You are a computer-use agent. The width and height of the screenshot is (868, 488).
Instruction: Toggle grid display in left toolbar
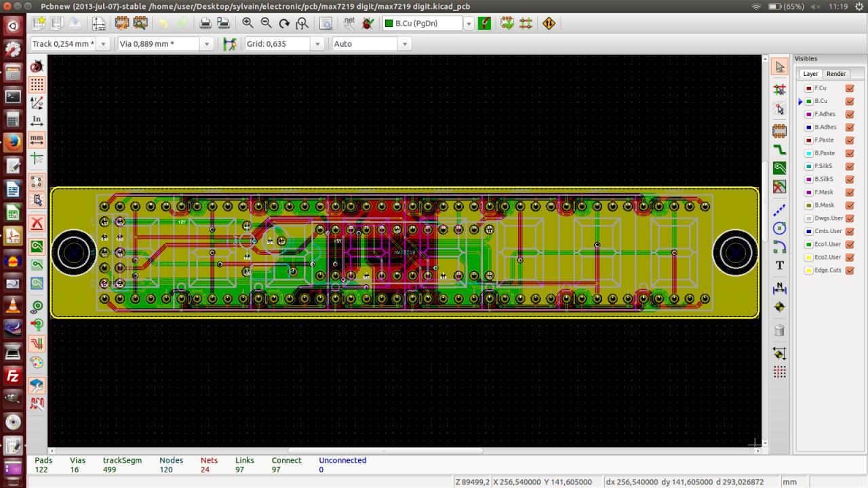pyautogui.click(x=37, y=85)
